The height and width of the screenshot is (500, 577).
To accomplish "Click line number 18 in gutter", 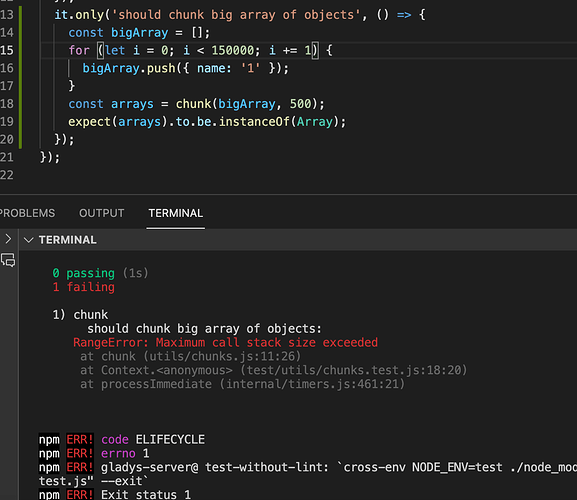I will (x=7, y=104).
